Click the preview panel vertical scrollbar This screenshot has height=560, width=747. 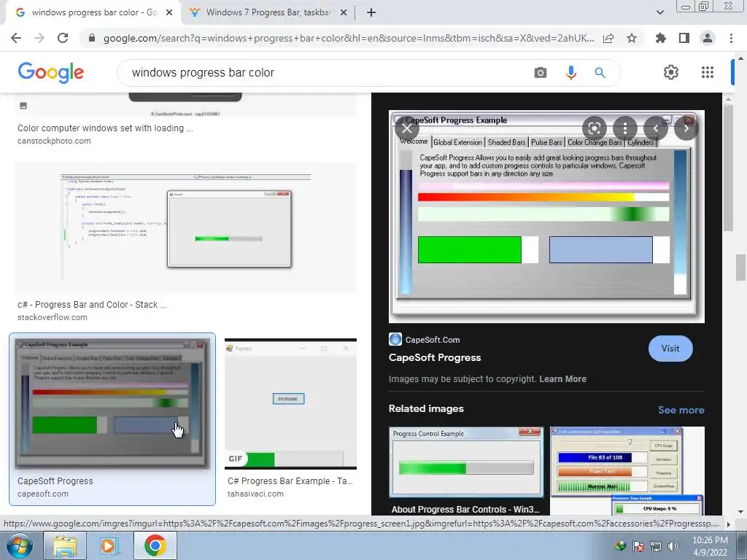(727, 167)
